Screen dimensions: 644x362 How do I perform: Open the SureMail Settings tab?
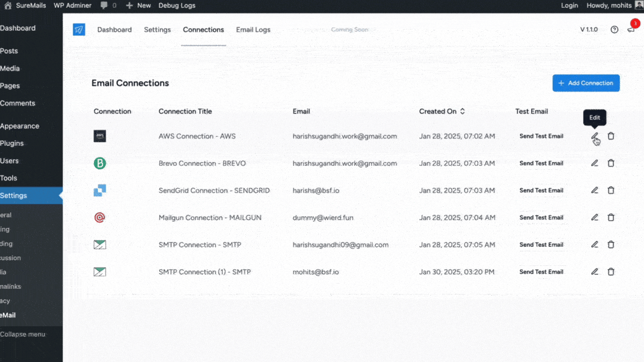[x=157, y=30]
